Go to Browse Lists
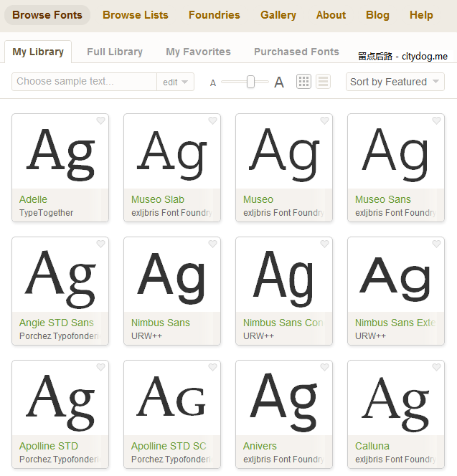Screen dimensions: 457x476 pyautogui.click(x=136, y=15)
